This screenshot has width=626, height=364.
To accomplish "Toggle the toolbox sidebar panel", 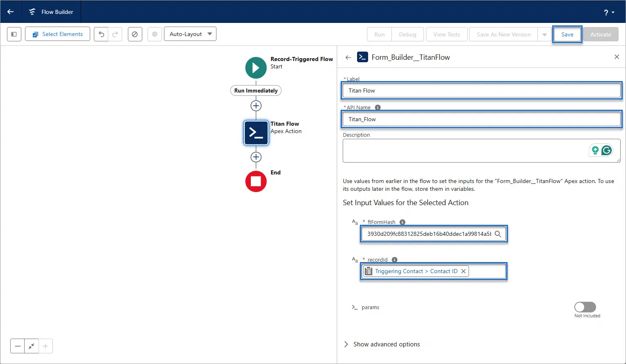I will pyautogui.click(x=14, y=34).
